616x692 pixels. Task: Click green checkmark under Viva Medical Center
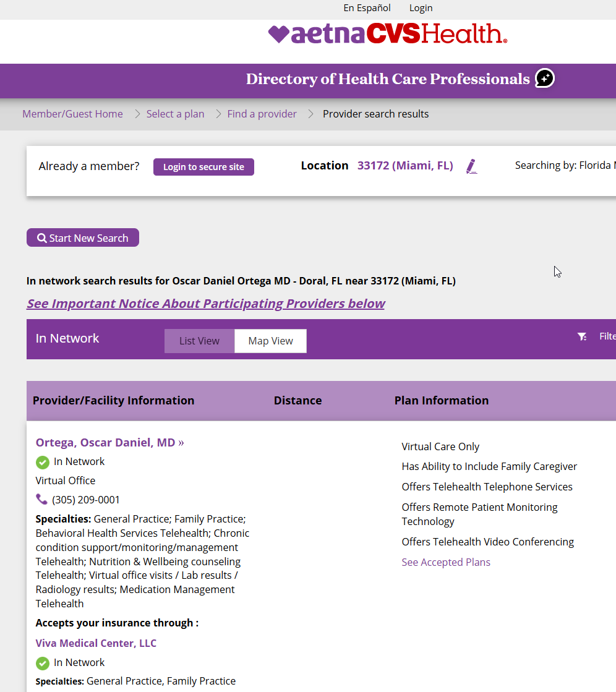(x=43, y=663)
